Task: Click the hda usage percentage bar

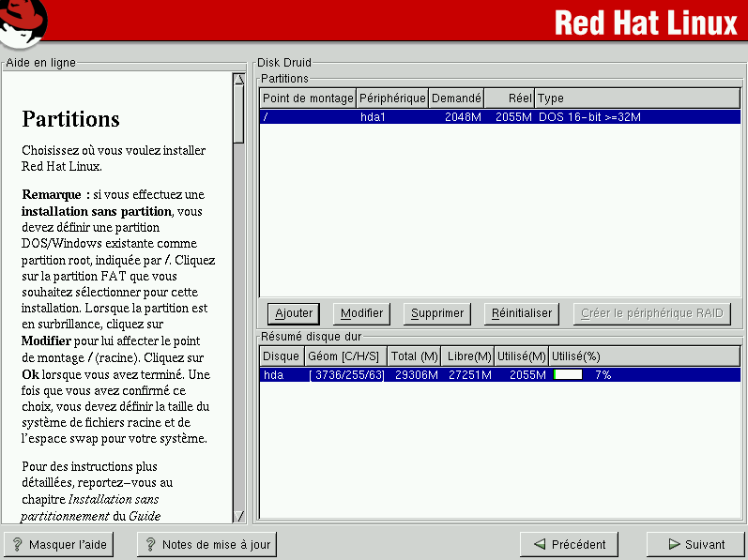Action: [568, 374]
